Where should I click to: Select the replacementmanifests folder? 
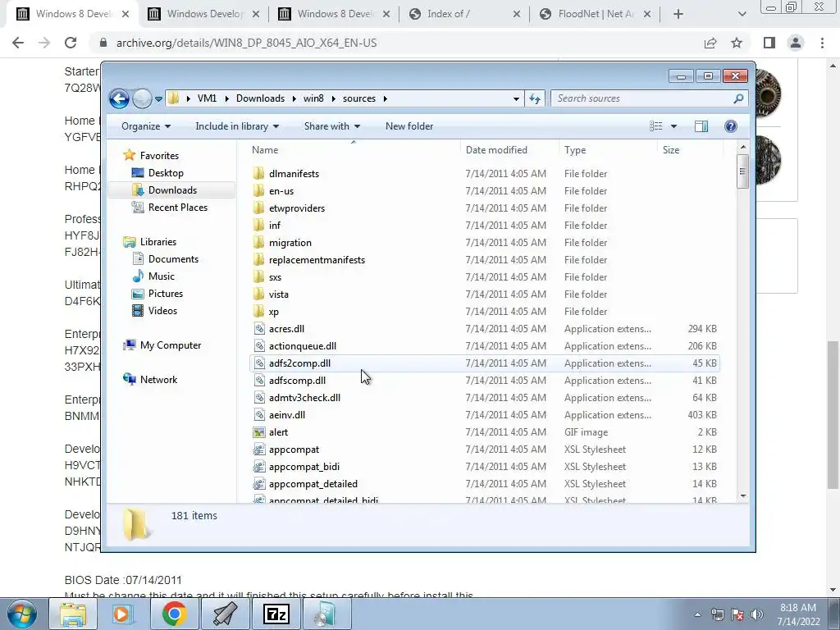click(x=317, y=260)
